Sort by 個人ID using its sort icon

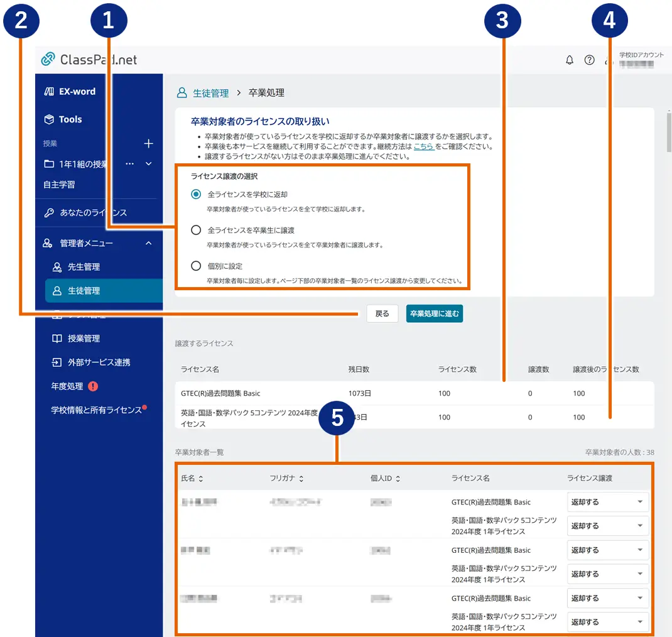[x=398, y=479]
